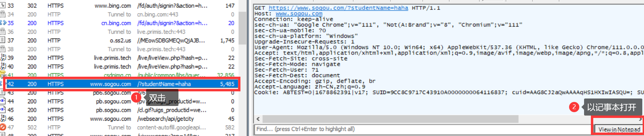Image resolution: width=644 pixels, height=136 pixels.
Task: Click the document icon of session 37
Action: pos(3,40)
